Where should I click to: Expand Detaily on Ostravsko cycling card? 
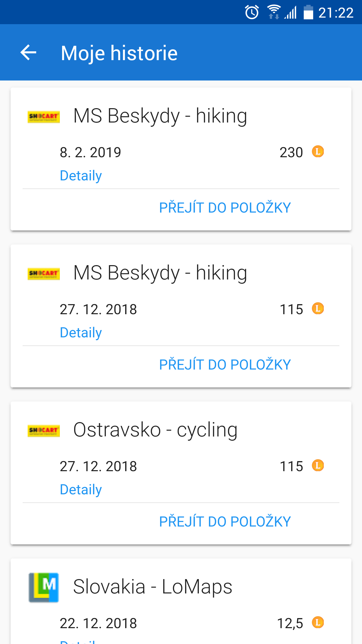(81, 490)
